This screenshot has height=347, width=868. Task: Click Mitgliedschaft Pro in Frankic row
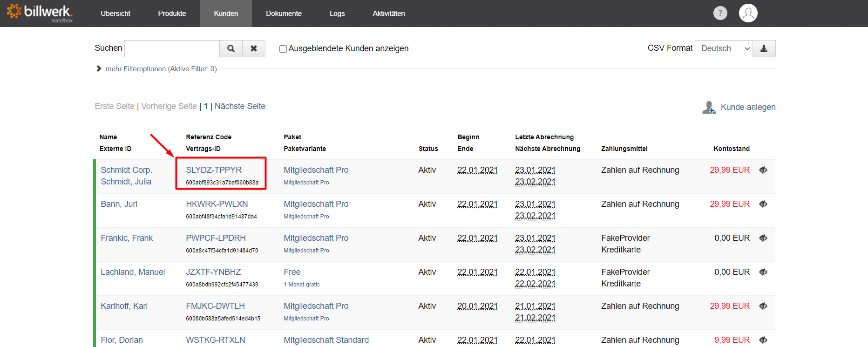[316, 238]
